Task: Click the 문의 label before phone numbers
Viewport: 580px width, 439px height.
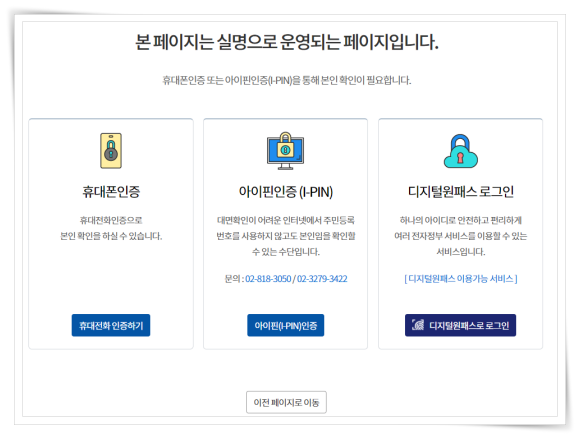Action: [234, 279]
